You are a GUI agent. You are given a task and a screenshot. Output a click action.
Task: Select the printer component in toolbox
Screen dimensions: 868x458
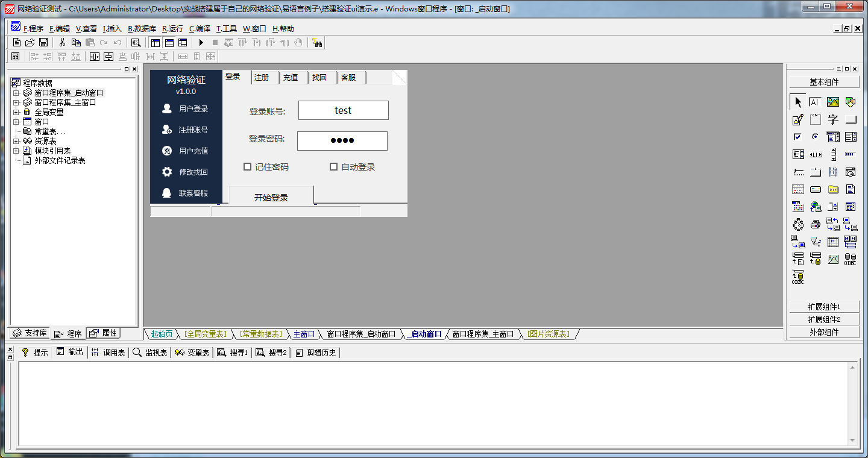[x=816, y=225]
